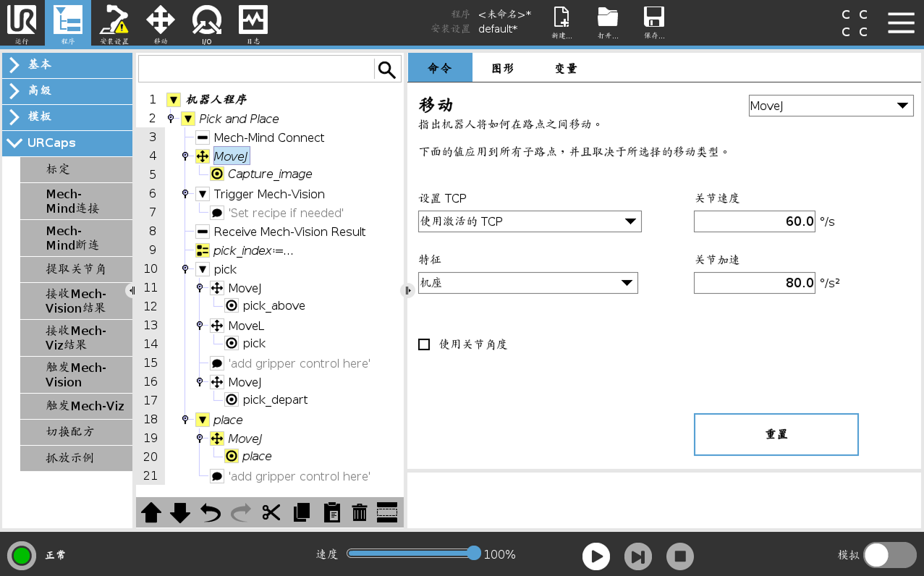Open the I/O panel icon
The image size is (924, 576).
[x=206, y=23]
